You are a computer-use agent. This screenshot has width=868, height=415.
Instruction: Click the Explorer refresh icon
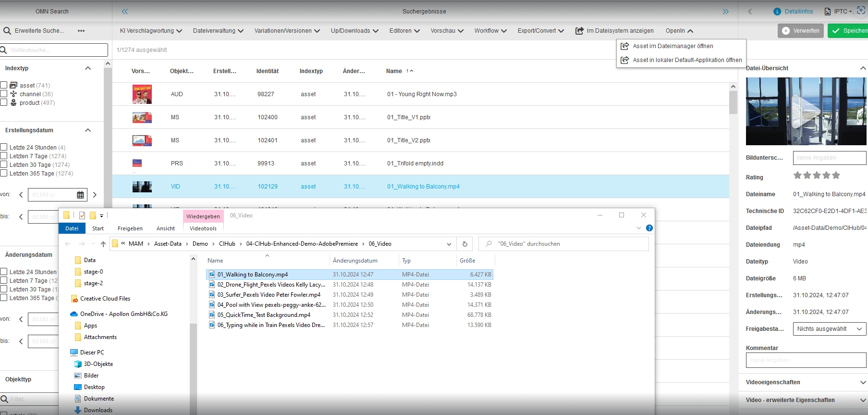pos(465,244)
